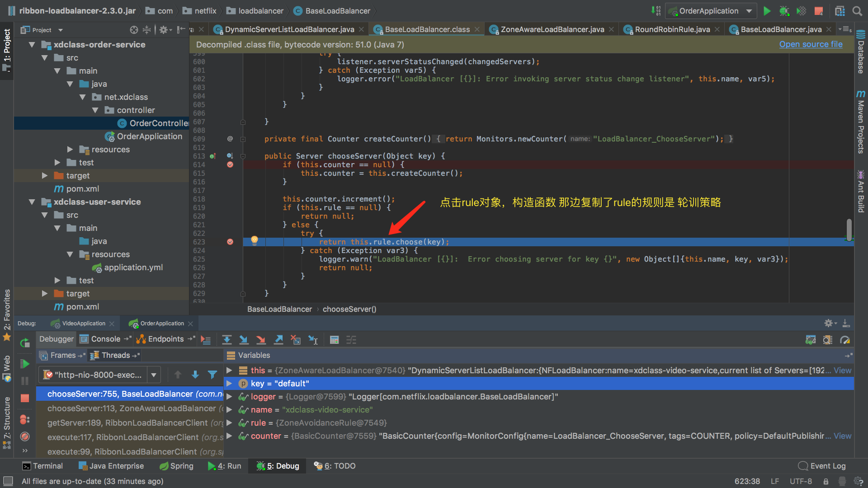
Task: Stop the debug session red square
Action: (25, 398)
